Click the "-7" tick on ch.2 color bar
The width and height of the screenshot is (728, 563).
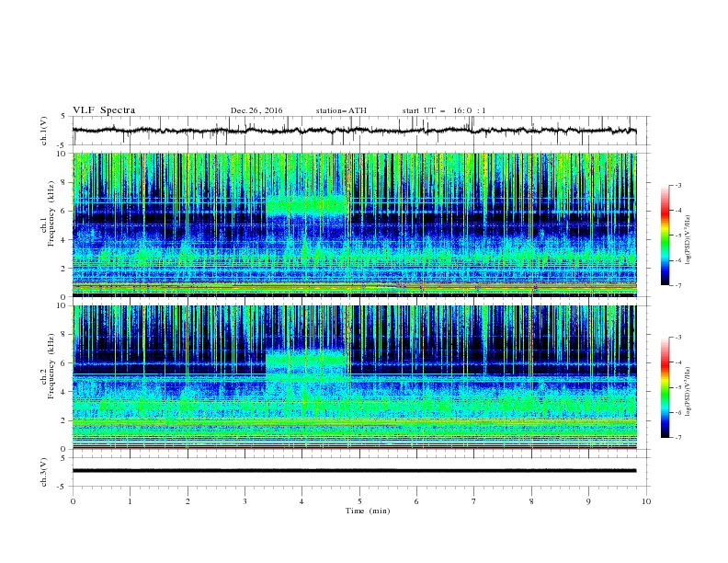[x=677, y=438]
